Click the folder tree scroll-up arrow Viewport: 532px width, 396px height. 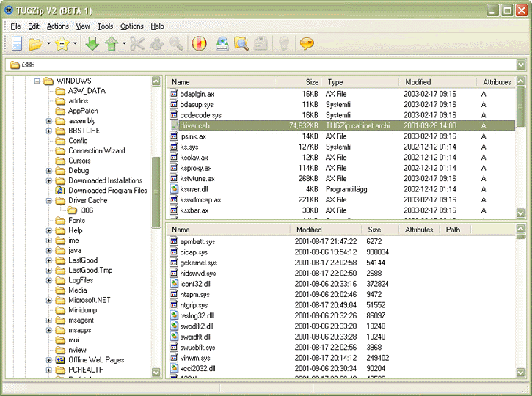pos(156,81)
